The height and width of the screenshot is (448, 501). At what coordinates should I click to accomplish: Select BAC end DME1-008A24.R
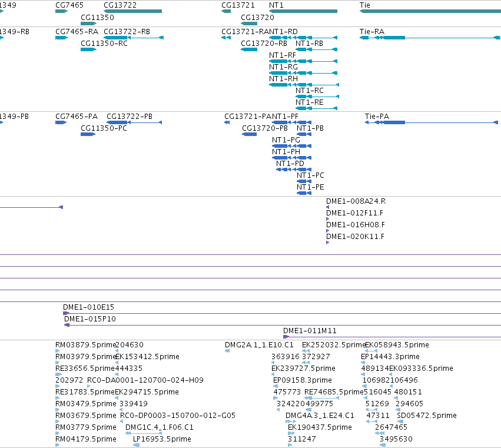pos(356,201)
